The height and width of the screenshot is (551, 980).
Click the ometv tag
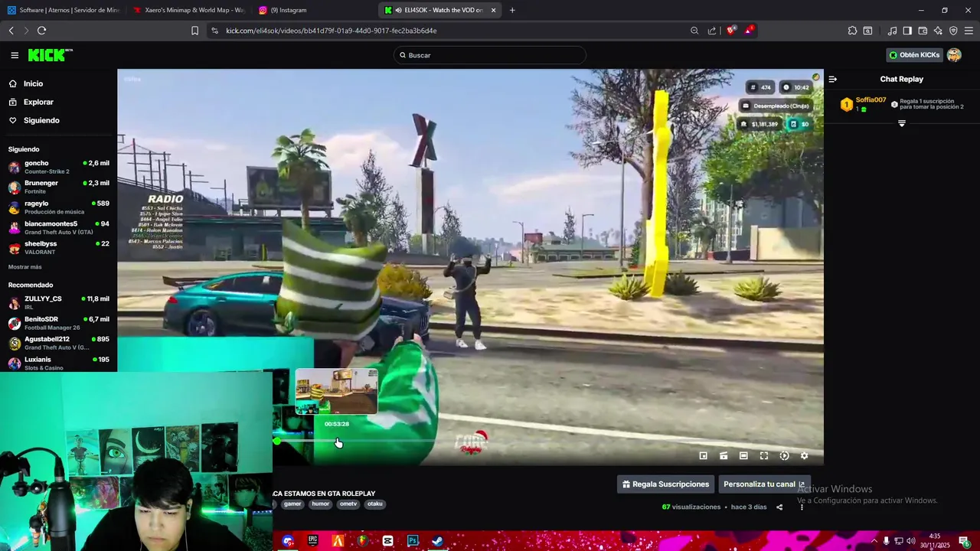348,504
